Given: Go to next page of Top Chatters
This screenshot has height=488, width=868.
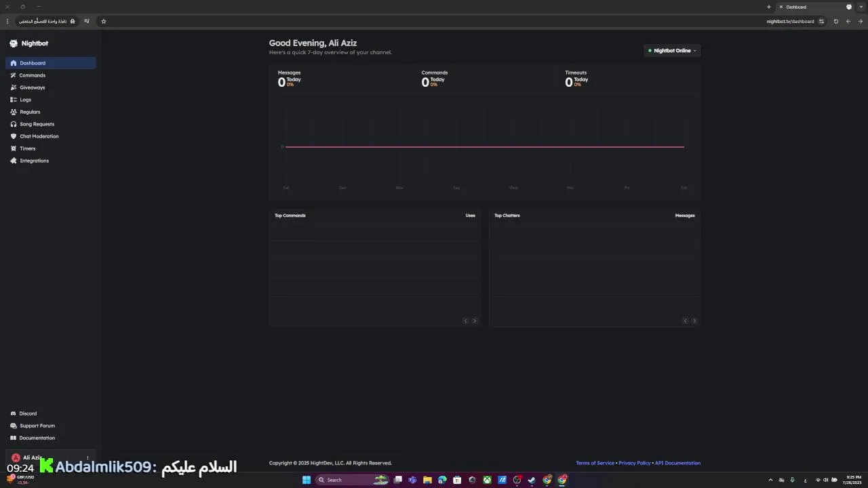Looking at the screenshot, I should point(694,321).
